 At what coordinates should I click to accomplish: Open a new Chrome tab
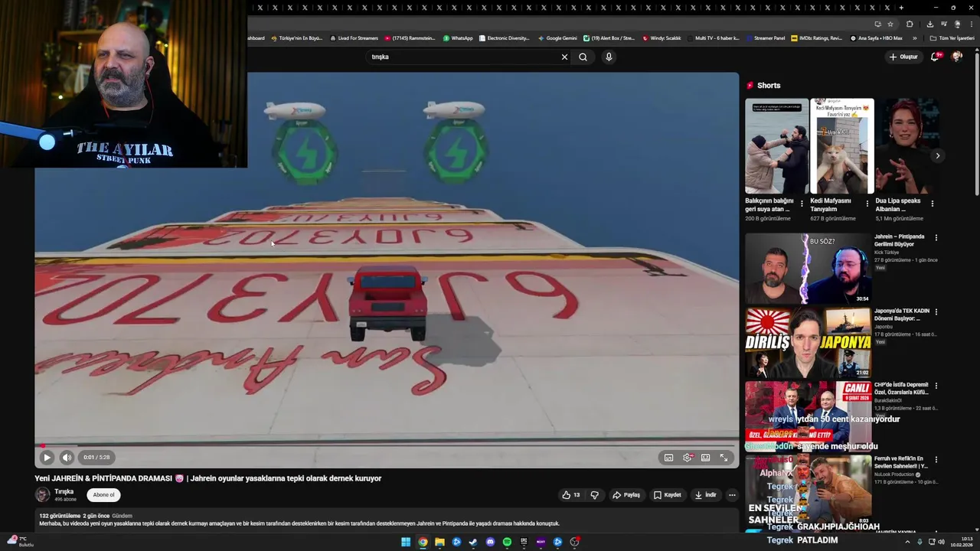pyautogui.click(x=901, y=8)
